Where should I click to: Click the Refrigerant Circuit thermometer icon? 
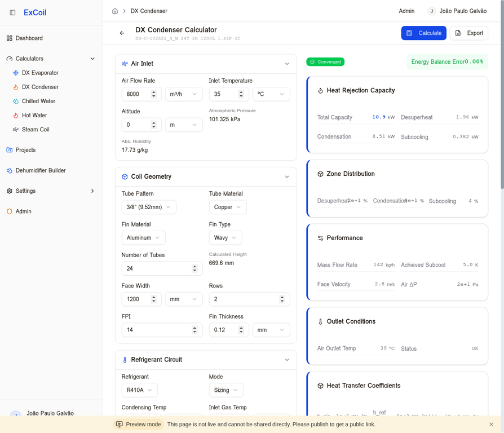125,359
